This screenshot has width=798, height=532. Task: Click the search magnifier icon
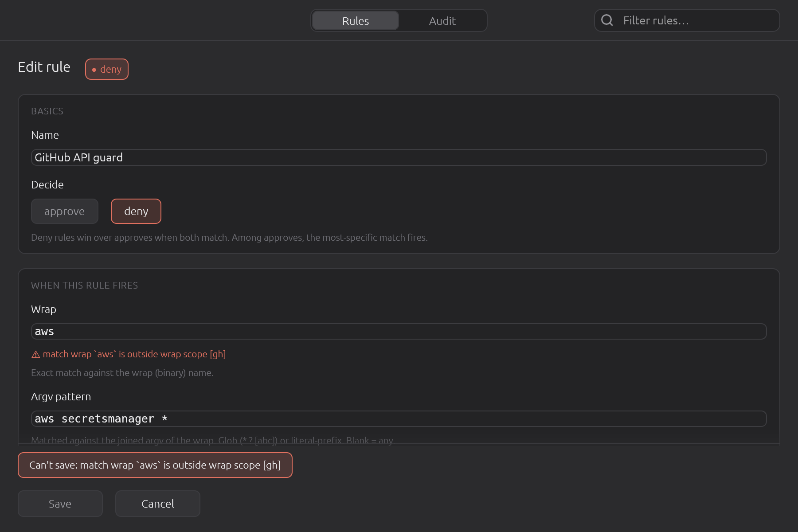tap(607, 20)
